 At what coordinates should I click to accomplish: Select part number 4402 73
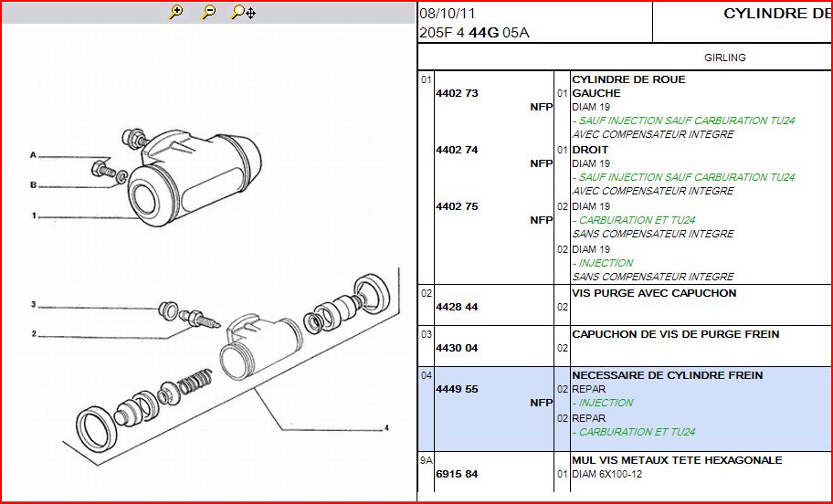tap(457, 93)
